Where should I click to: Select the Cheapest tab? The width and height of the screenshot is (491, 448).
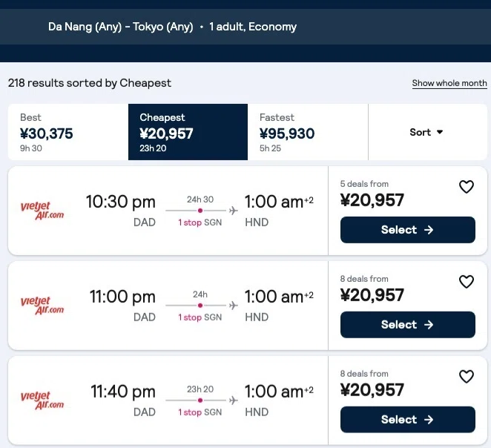pos(188,132)
